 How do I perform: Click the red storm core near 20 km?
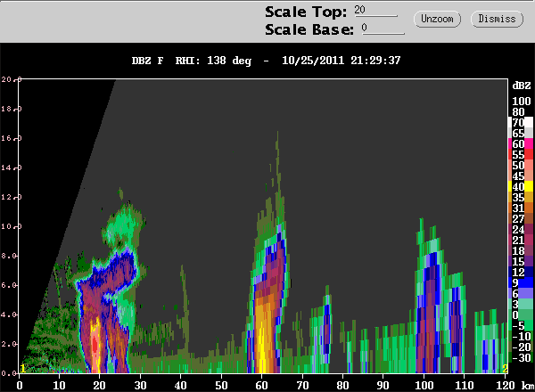[x=95, y=346]
